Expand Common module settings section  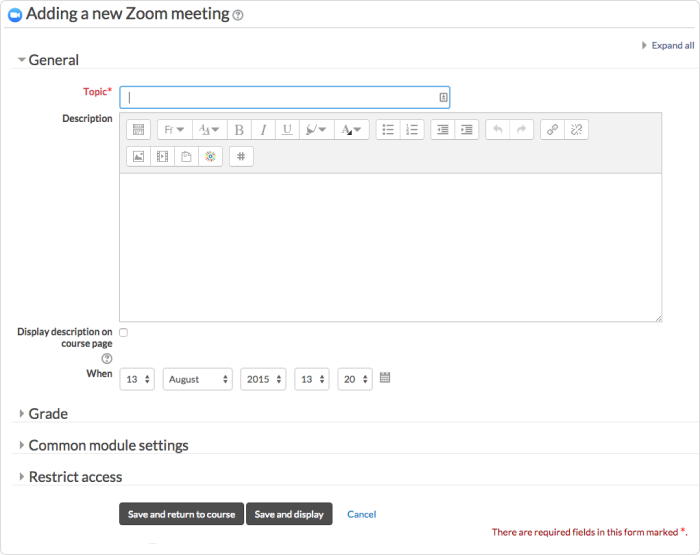[x=104, y=445]
